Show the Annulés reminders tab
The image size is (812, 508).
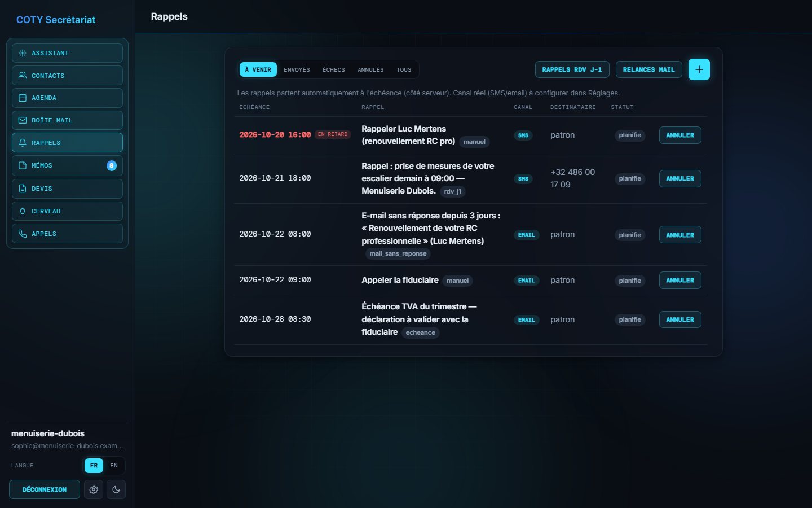(370, 69)
